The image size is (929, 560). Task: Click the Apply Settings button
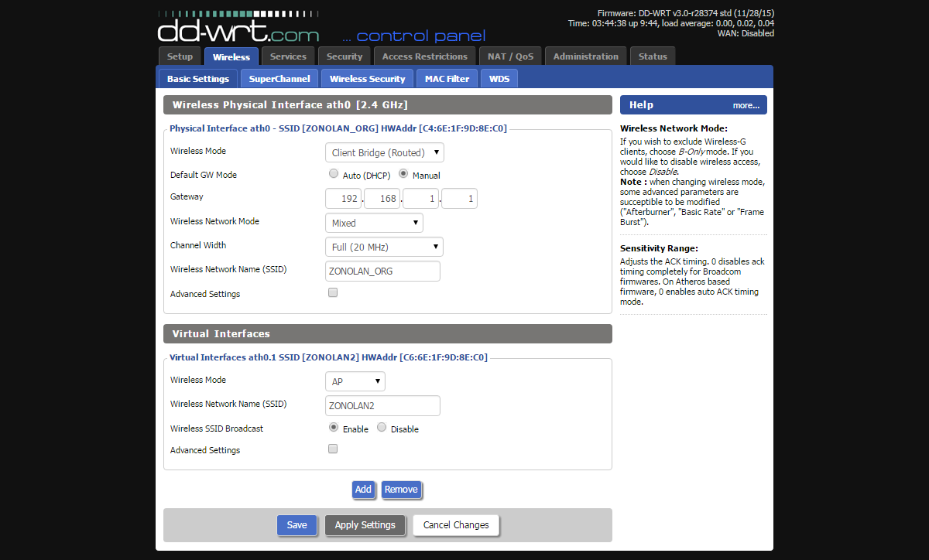coord(365,524)
